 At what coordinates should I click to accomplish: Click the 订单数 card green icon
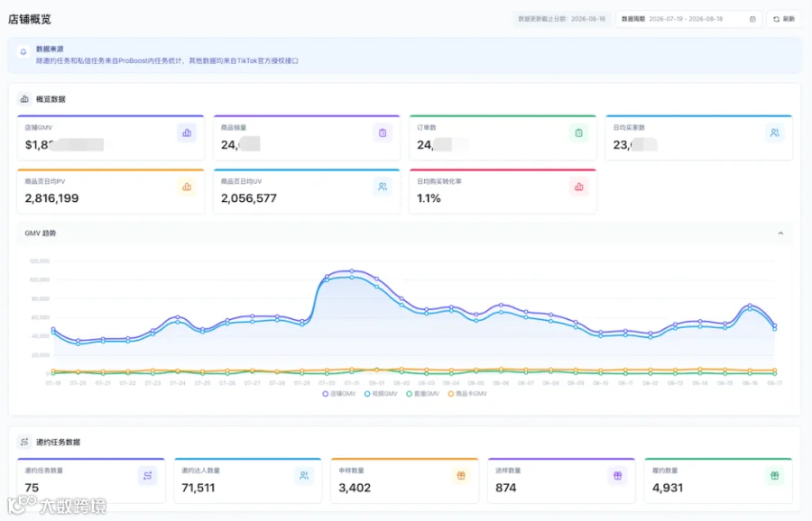click(x=578, y=133)
